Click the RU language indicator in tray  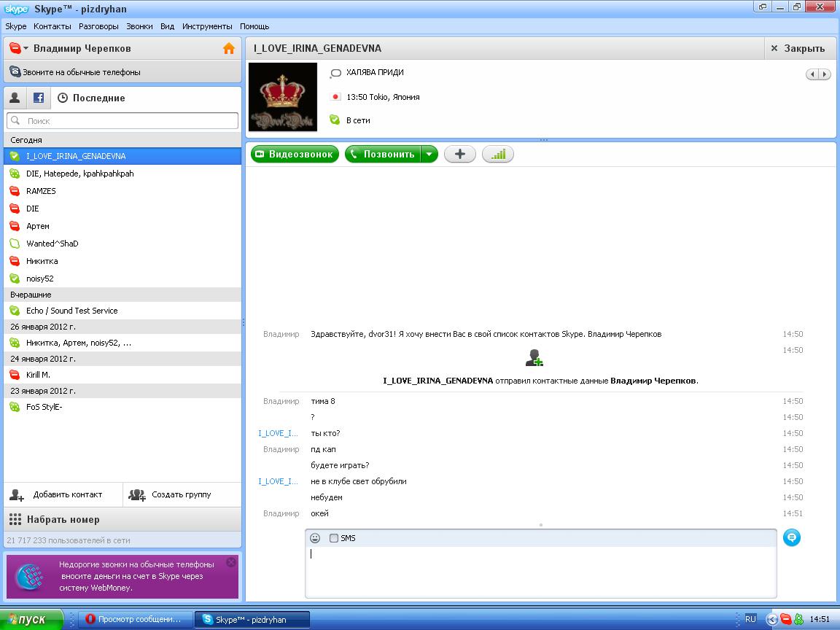click(750, 619)
